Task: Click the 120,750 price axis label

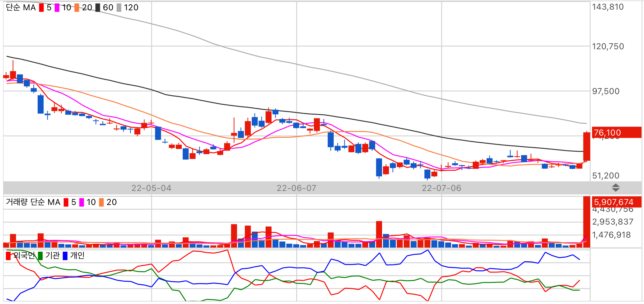Action: 608,46
